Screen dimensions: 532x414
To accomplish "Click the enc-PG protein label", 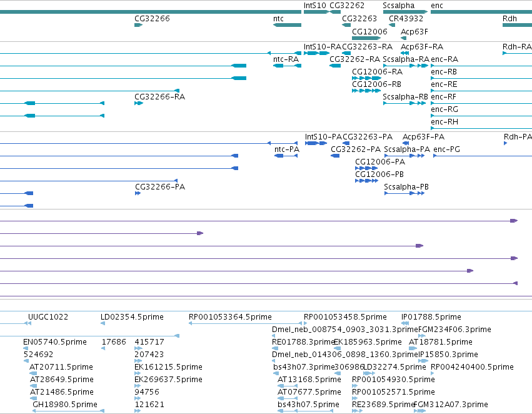I will pos(447,149).
